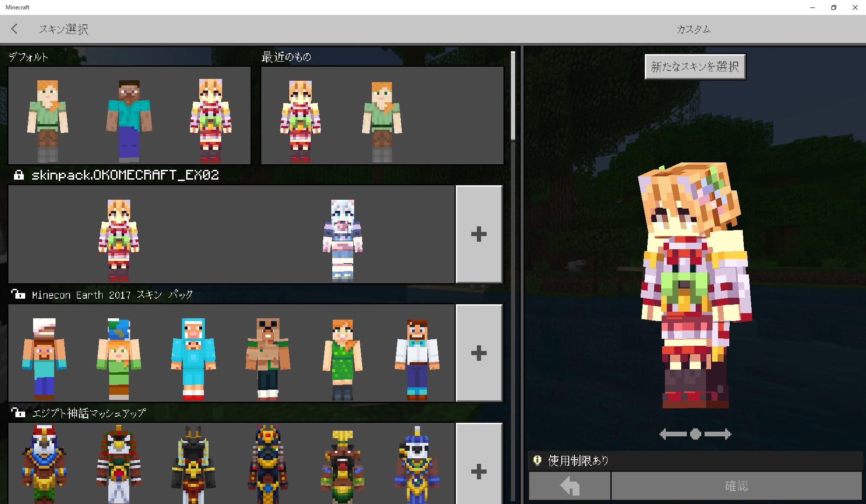Image resolution: width=866 pixels, height=504 pixels.
Task: Click the return arrow button beside 確認
Action: point(569,486)
